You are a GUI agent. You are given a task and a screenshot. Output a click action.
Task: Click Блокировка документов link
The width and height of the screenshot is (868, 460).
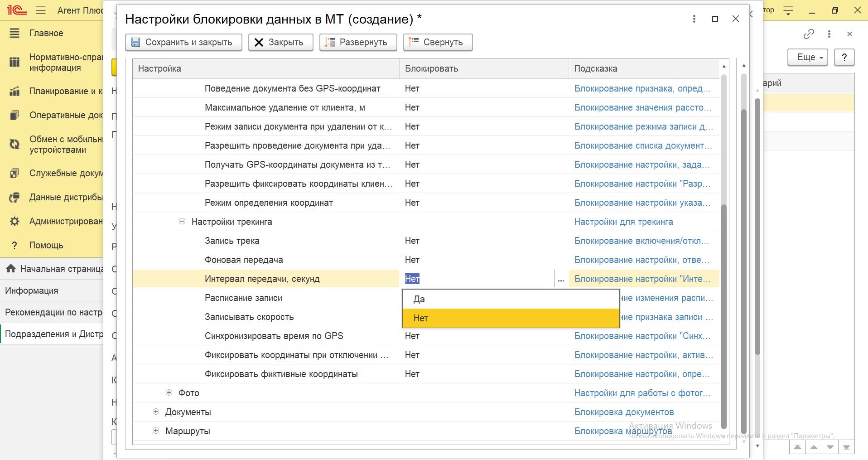(x=624, y=412)
